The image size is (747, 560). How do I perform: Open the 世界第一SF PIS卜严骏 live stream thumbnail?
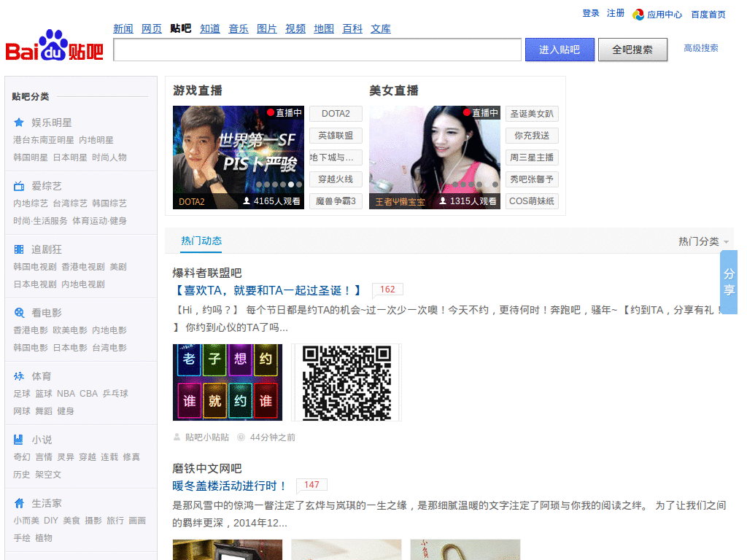[239, 157]
